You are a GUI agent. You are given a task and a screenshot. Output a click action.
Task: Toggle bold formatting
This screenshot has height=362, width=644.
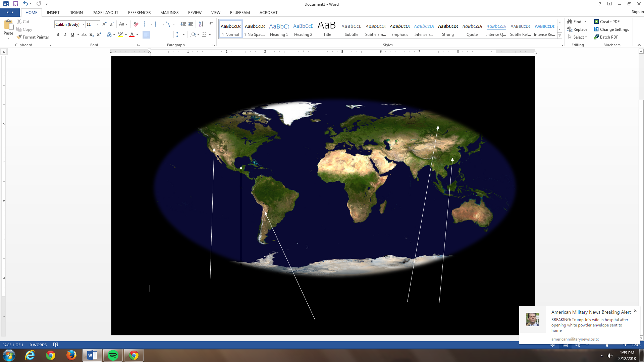click(58, 35)
